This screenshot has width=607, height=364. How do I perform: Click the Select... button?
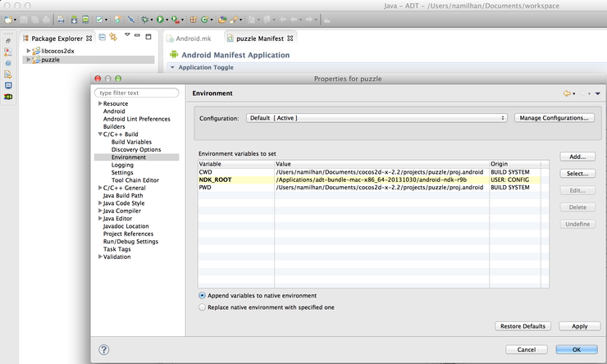(x=577, y=174)
